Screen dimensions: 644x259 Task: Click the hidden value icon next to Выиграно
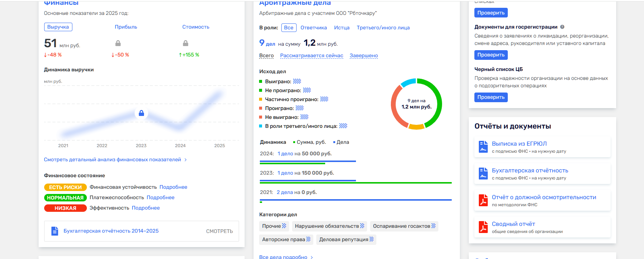297,81
